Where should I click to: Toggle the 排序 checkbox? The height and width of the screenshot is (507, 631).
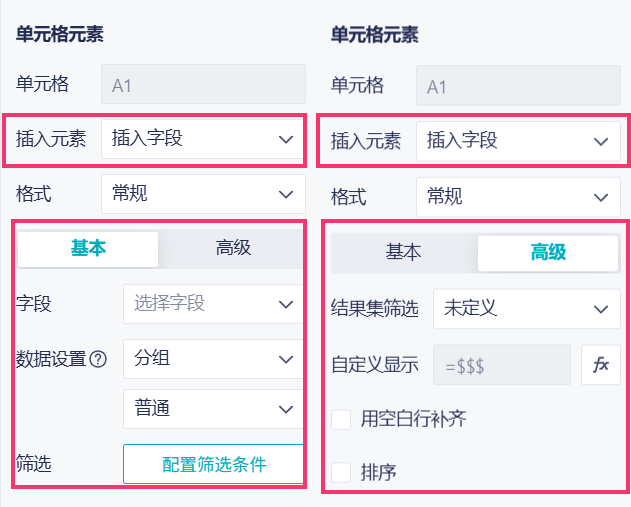[x=342, y=472]
